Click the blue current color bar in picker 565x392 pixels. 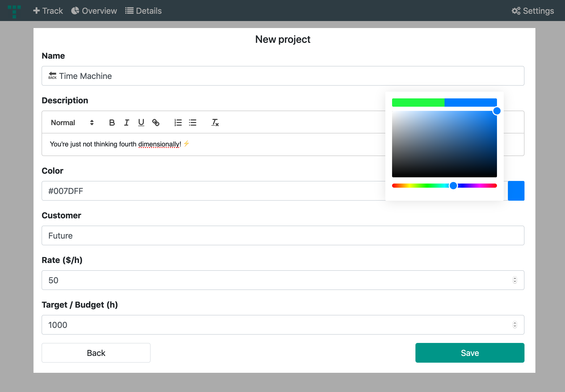coord(471,103)
